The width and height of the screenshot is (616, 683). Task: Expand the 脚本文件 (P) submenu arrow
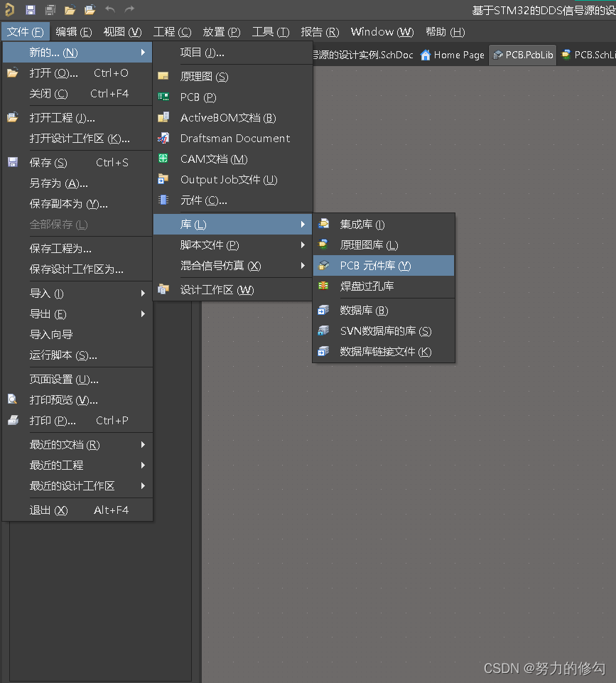303,244
